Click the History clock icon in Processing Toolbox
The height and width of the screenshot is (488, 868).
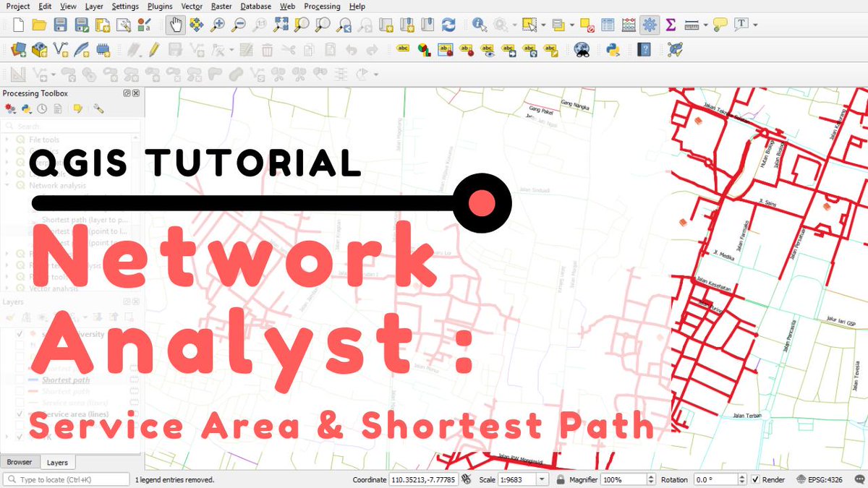[x=42, y=108]
